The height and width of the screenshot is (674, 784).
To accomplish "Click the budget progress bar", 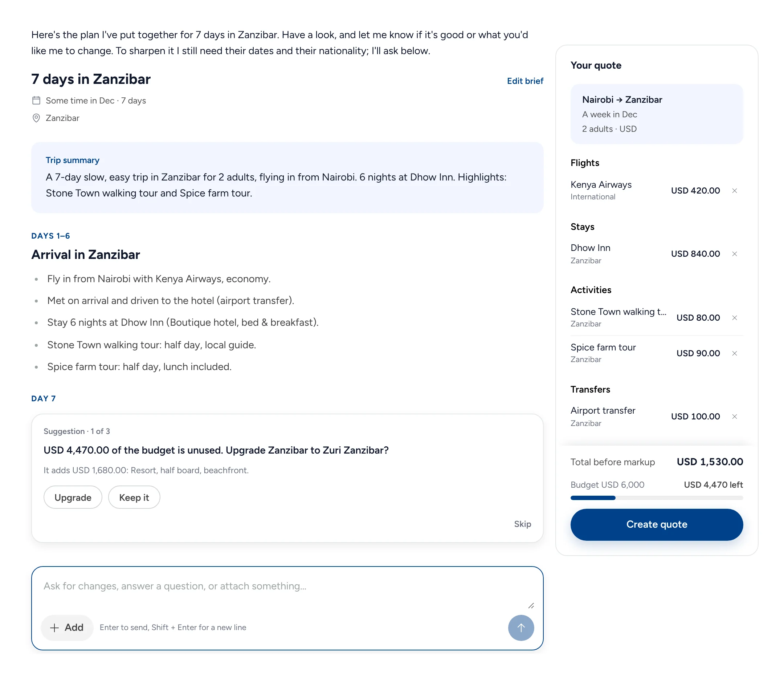I will coord(657,498).
